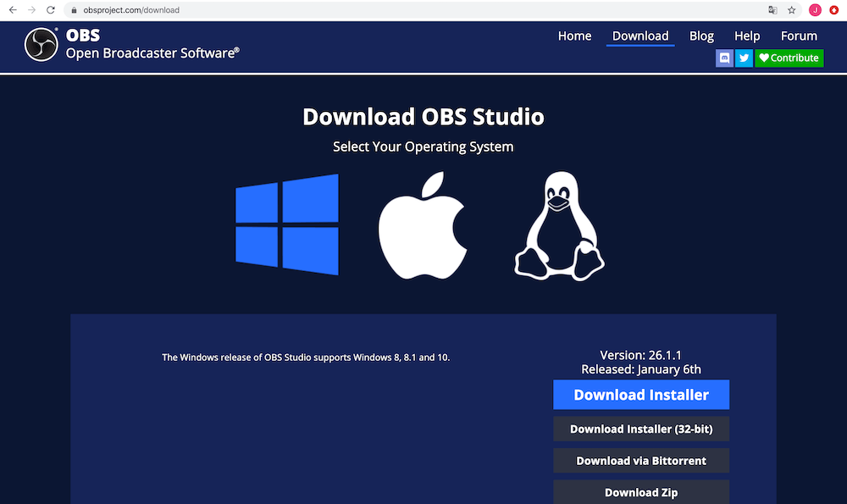Click the blue Download Installer button
Screen dimensions: 847x504
tap(641, 395)
